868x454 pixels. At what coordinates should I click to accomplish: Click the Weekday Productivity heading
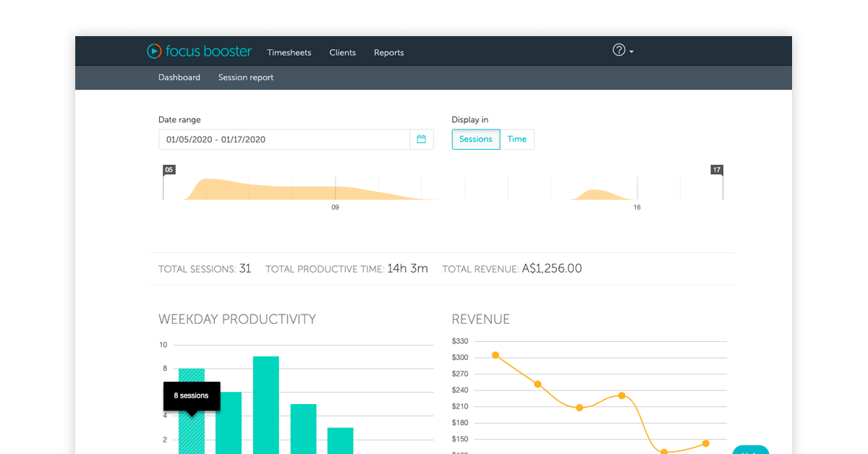click(237, 320)
